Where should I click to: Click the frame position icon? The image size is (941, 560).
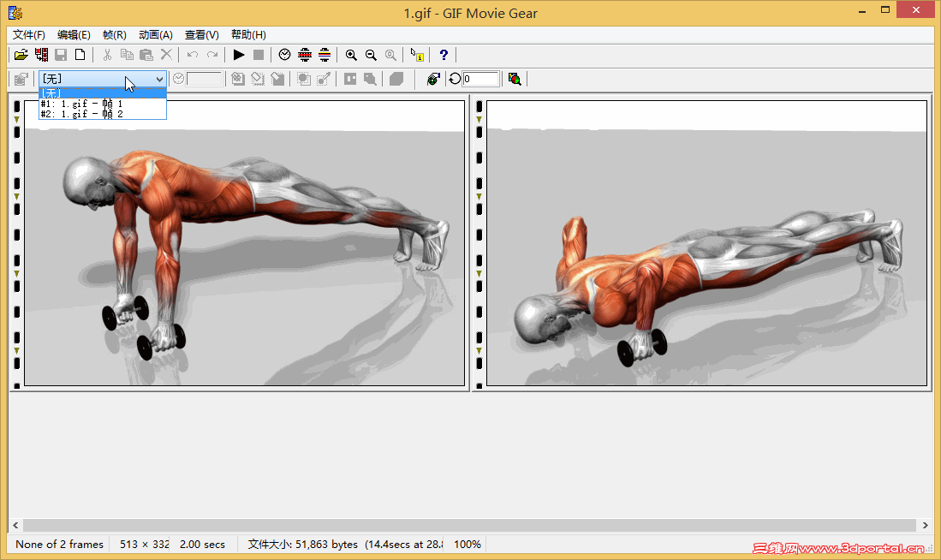(350, 80)
